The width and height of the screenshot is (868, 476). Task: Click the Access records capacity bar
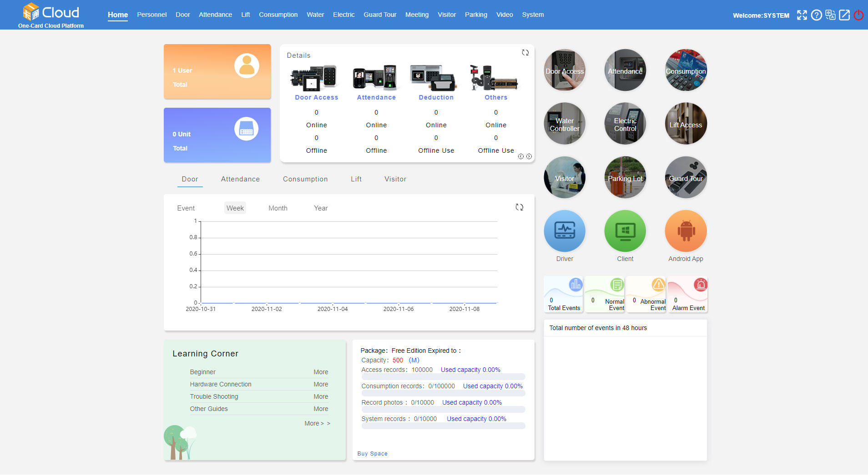pos(443,377)
